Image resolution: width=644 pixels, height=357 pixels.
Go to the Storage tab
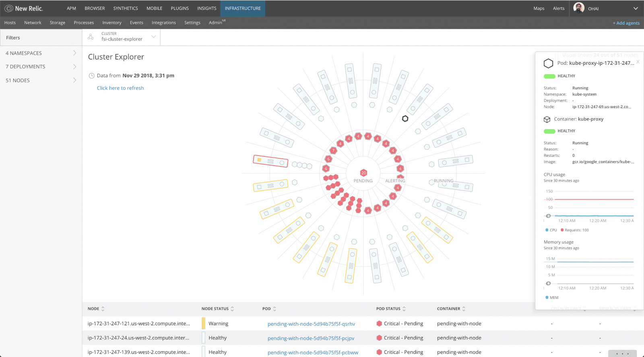pos(58,23)
